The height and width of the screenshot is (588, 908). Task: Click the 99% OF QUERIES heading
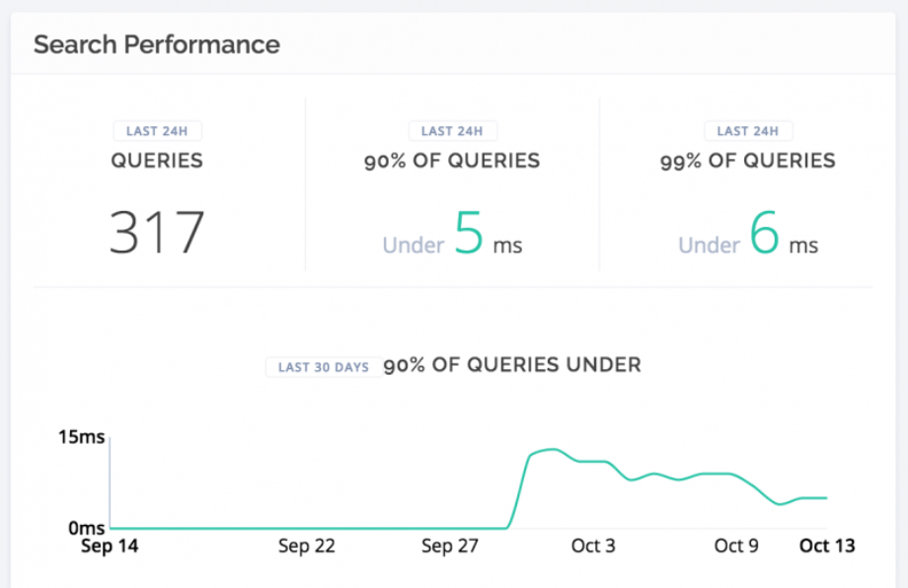pyautogui.click(x=747, y=160)
